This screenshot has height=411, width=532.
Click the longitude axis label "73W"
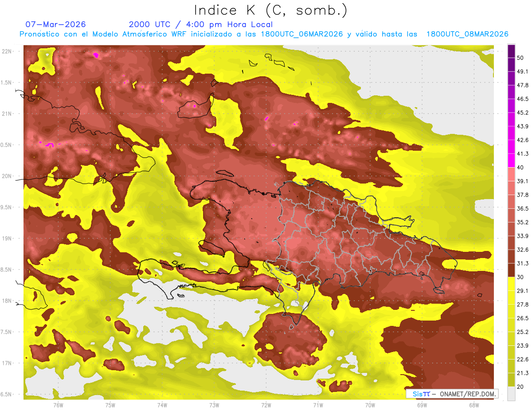[x=214, y=405]
